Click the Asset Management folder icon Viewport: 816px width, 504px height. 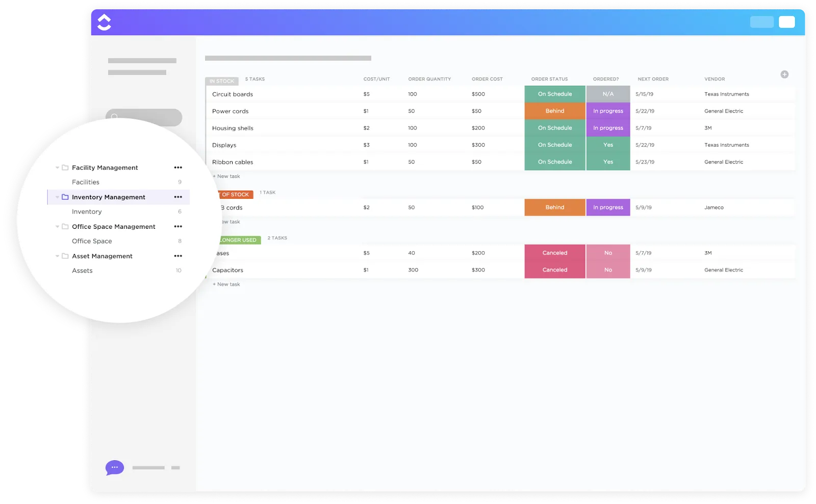point(65,256)
